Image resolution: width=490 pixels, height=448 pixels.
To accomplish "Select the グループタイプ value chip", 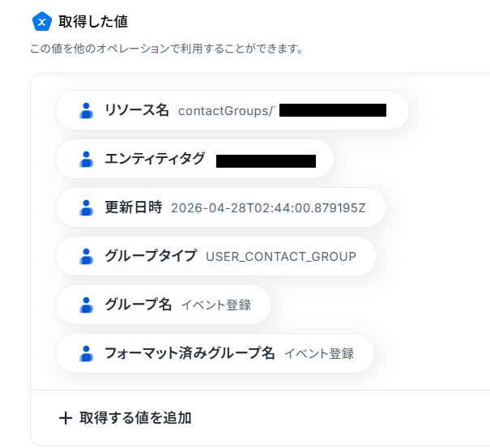I will point(216,256).
